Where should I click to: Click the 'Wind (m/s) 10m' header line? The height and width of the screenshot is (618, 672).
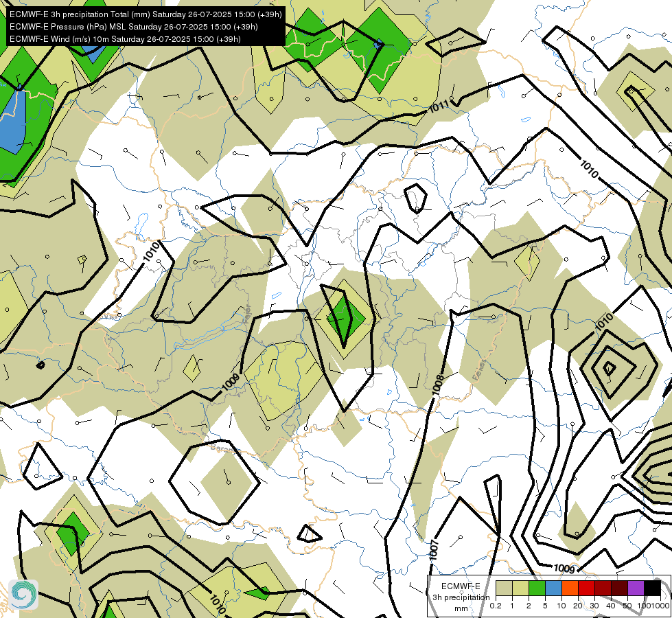click(x=125, y=39)
